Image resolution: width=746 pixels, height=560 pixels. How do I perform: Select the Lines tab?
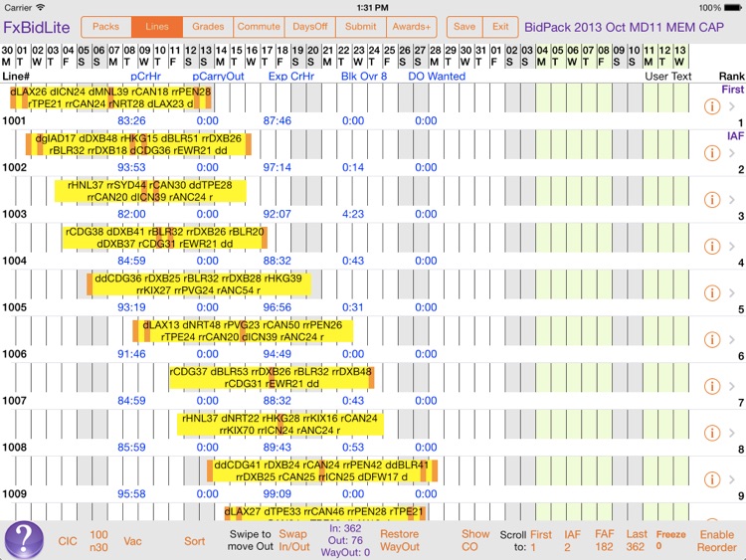[x=157, y=27]
